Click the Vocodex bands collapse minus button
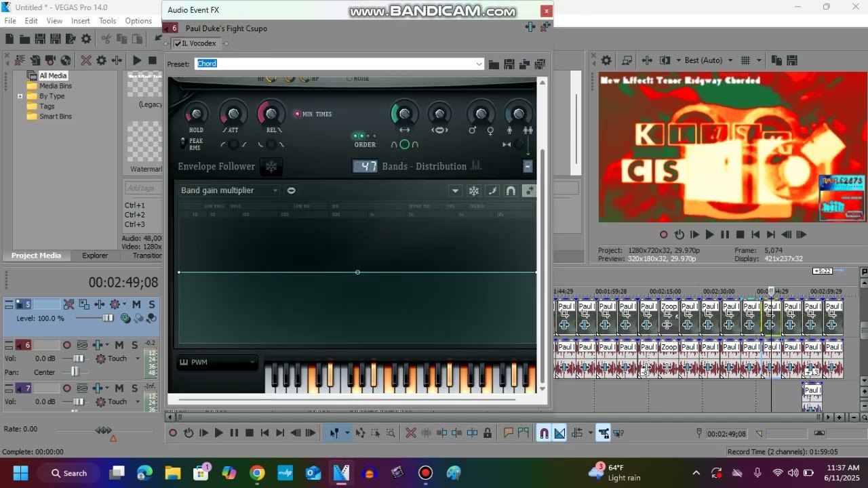The image size is (868, 488). point(528,166)
